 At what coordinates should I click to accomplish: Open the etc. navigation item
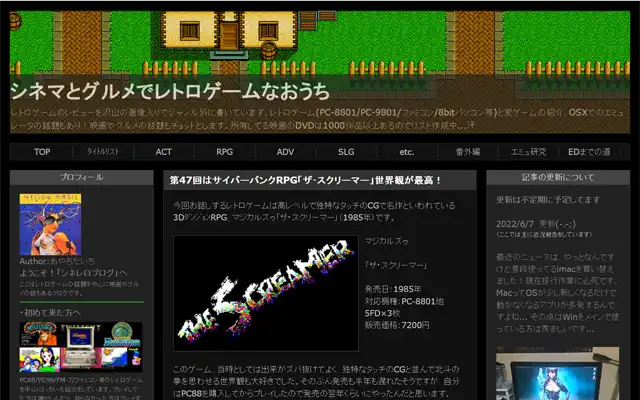pyautogui.click(x=407, y=152)
